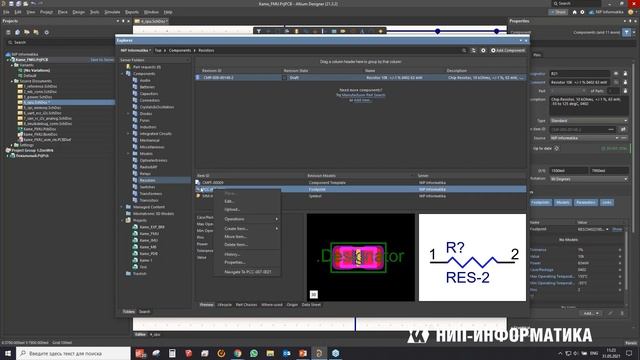Open the Type dropdown set to Standard
Image resolution: width=640 pixels, height=360 pixels.
pos(589,121)
